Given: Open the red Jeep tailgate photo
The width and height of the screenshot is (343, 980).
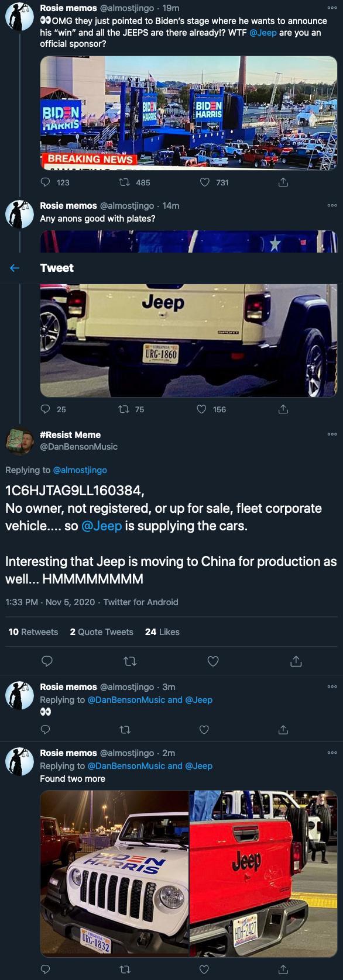Looking at the screenshot, I should (263, 874).
